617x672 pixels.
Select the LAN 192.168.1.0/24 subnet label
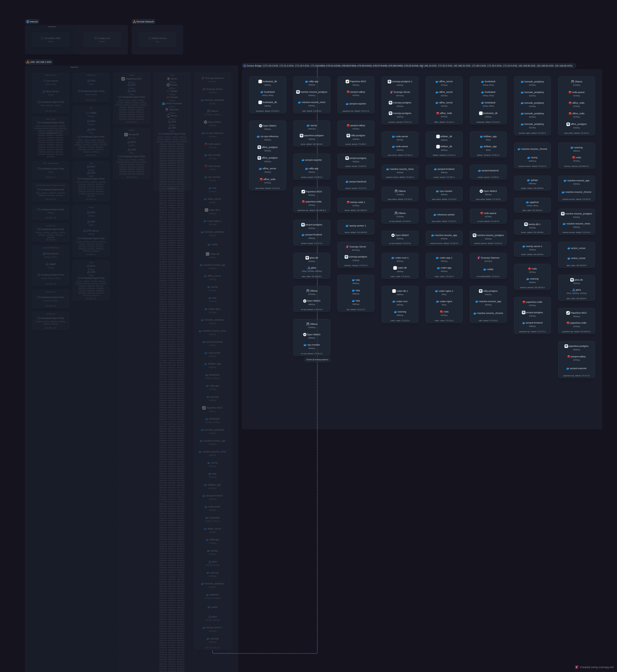[x=39, y=62]
